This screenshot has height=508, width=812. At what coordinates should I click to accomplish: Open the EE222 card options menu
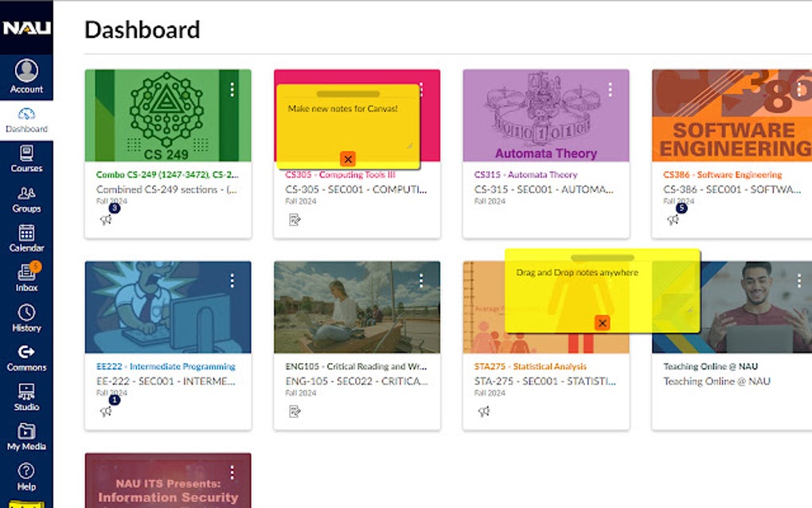click(x=232, y=281)
